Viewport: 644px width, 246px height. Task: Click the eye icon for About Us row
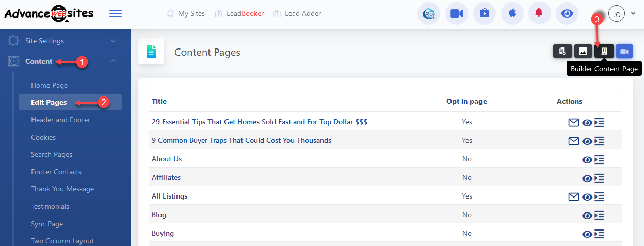(x=587, y=160)
